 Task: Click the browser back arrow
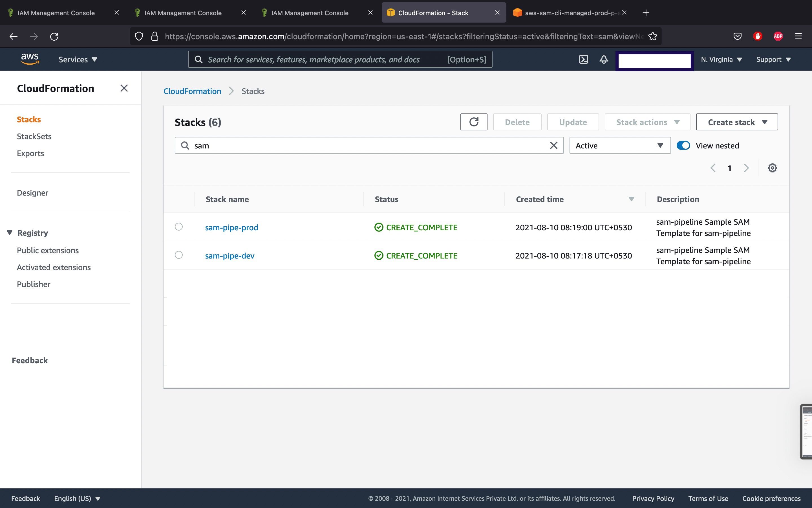point(14,36)
